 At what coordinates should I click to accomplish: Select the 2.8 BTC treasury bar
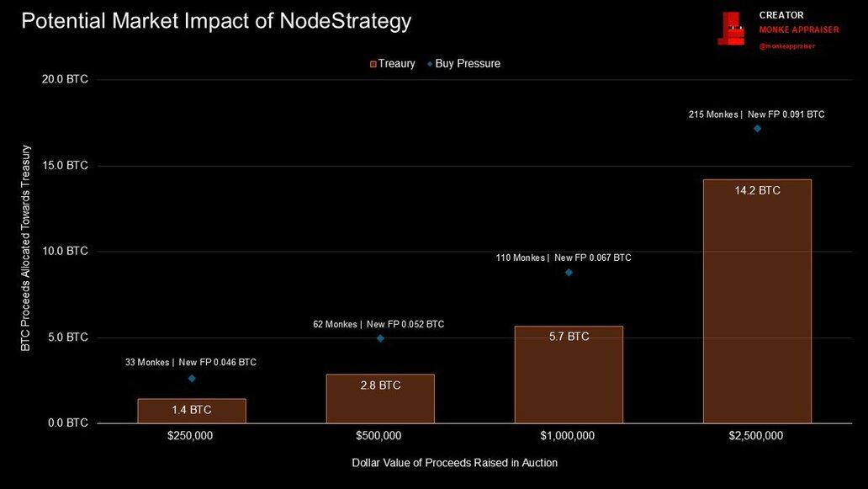(380, 399)
